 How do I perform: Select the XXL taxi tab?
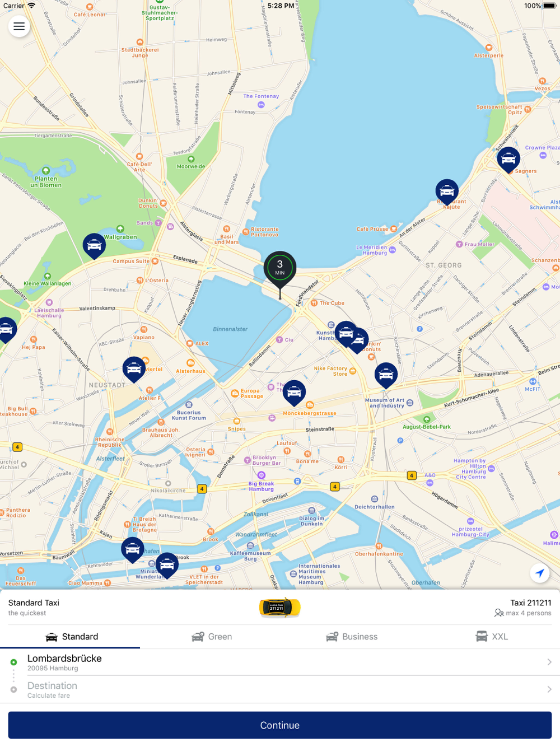click(x=492, y=637)
